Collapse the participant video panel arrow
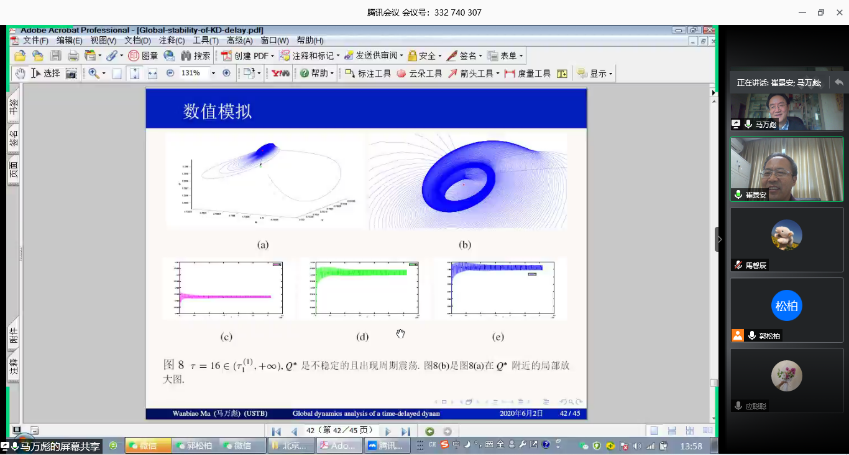This screenshot has height=455, width=849. pos(717,240)
